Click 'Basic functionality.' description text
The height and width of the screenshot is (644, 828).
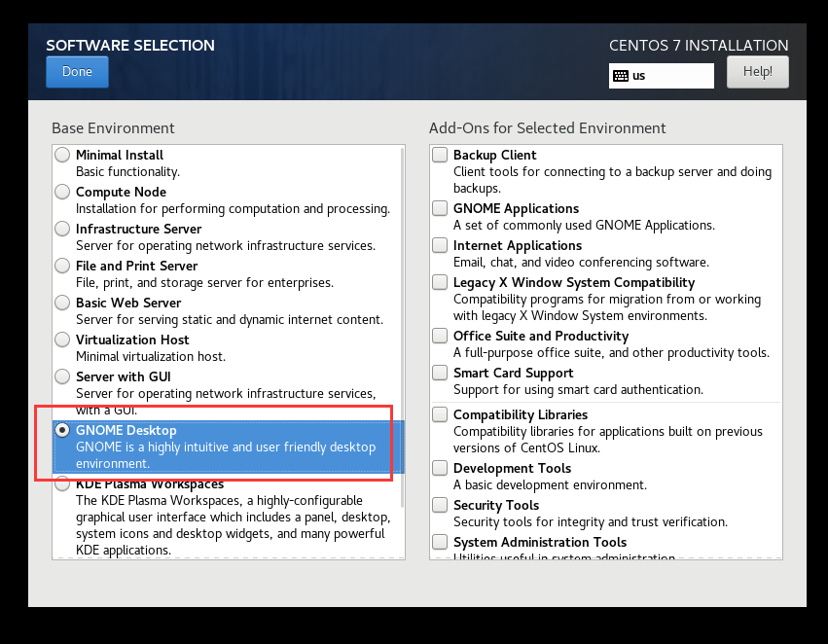click(127, 171)
